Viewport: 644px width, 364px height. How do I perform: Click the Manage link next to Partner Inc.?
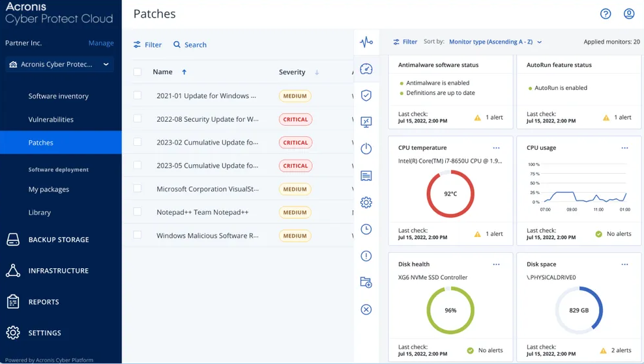tap(101, 43)
